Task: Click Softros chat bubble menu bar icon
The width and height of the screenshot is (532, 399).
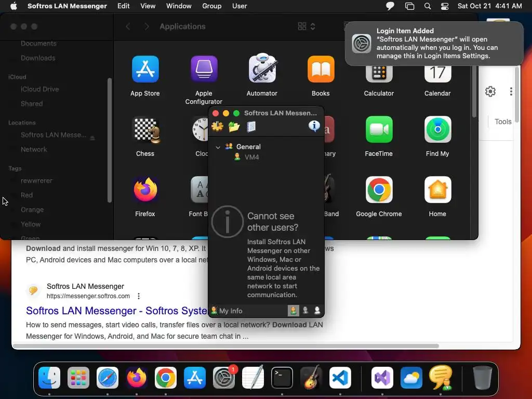Action: point(390,6)
